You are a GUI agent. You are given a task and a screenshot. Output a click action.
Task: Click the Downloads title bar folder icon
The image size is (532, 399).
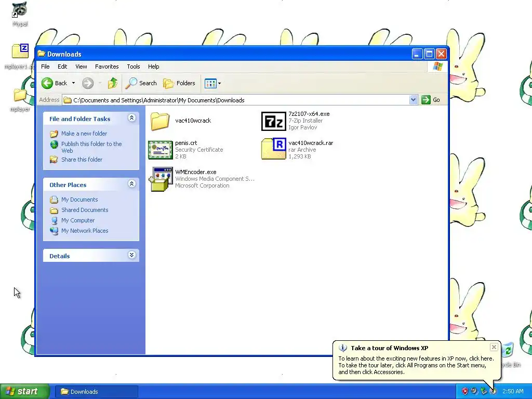(x=42, y=54)
